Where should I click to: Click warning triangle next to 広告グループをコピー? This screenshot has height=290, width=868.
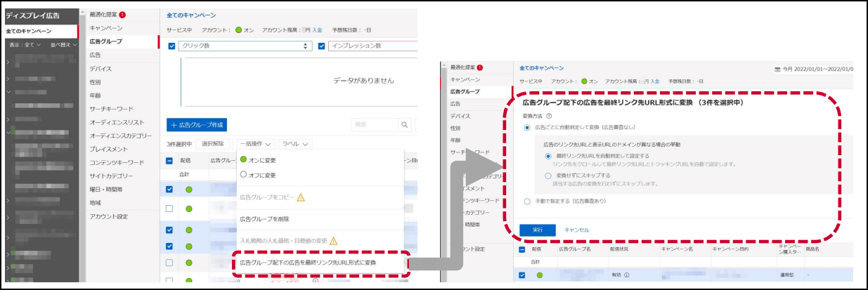pos(301,197)
